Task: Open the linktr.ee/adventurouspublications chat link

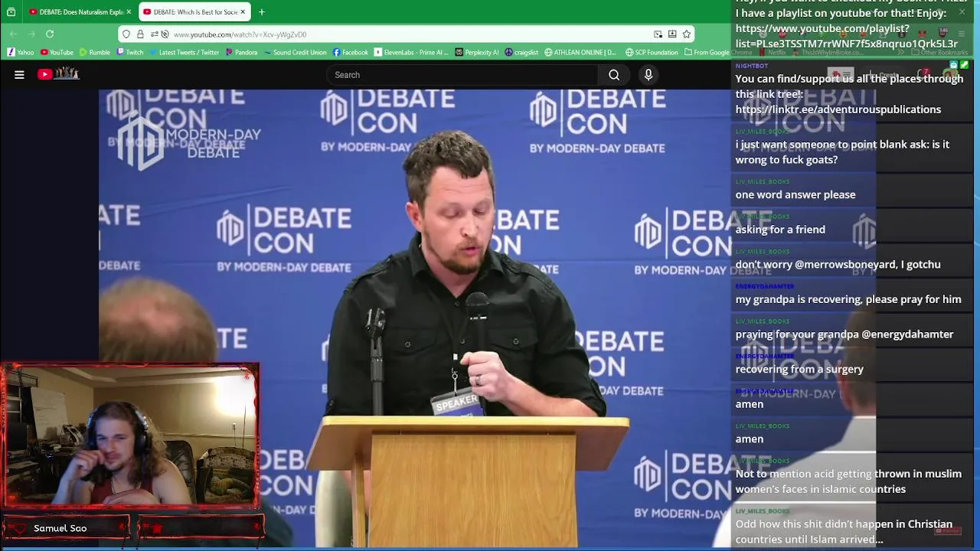Action: click(838, 109)
